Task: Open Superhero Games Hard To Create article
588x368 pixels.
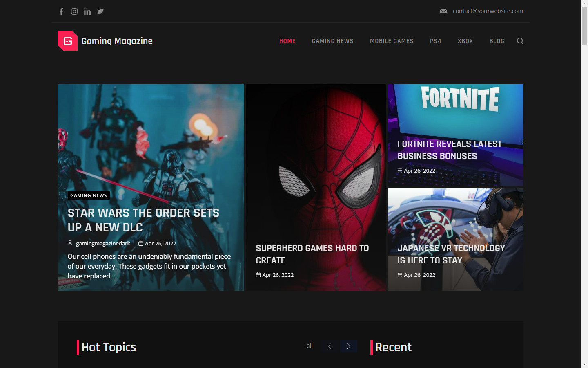Action: (312, 254)
